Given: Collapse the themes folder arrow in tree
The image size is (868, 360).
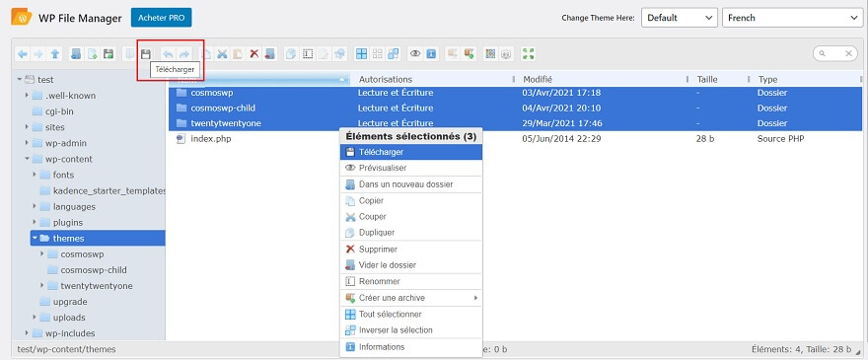Looking at the screenshot, I should click(35, 238).
